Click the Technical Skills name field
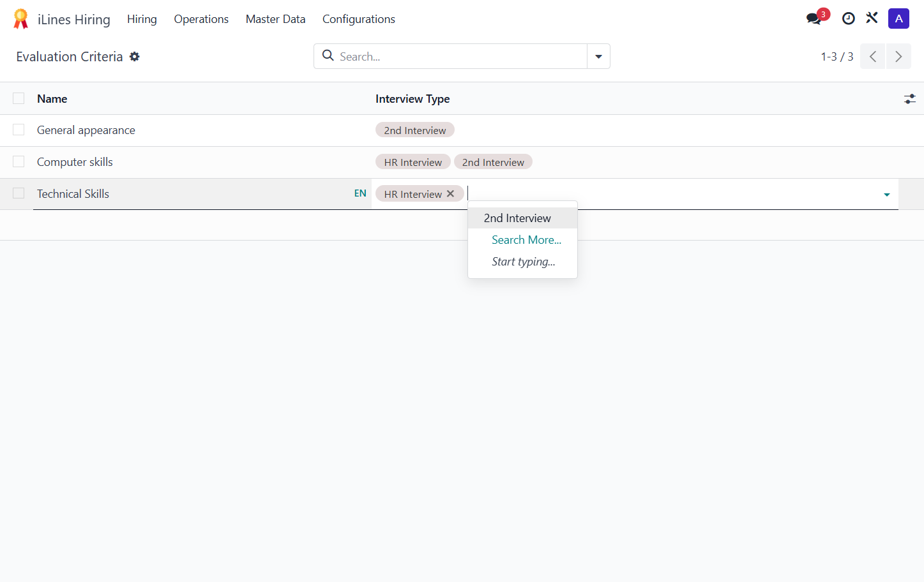 [x=193, y=194]
